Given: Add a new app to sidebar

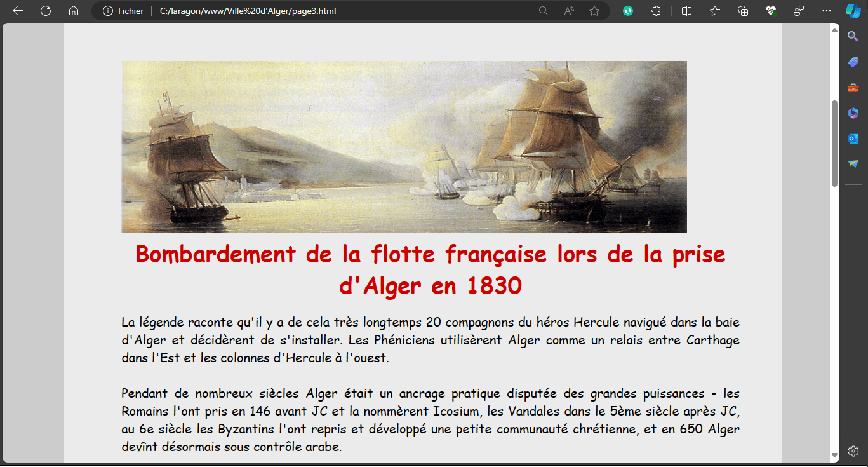Looking at the screenshot, I should [x=853, y=205].
